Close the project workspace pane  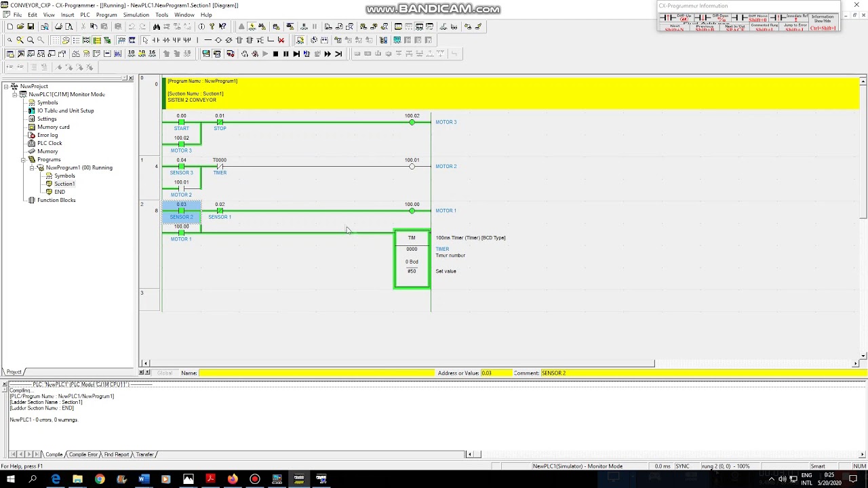click(x=132, y=78)
